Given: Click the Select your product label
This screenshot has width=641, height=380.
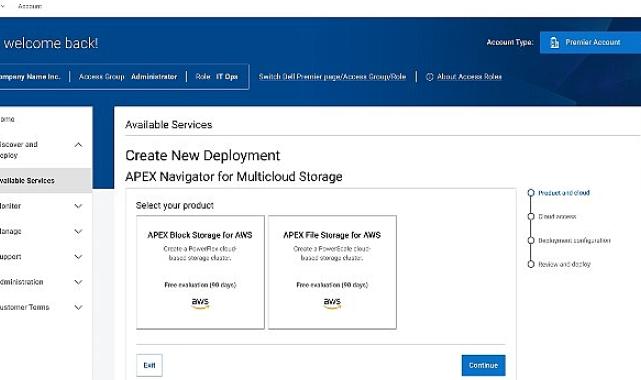Looking at the screenshot, I should point(175,206).
